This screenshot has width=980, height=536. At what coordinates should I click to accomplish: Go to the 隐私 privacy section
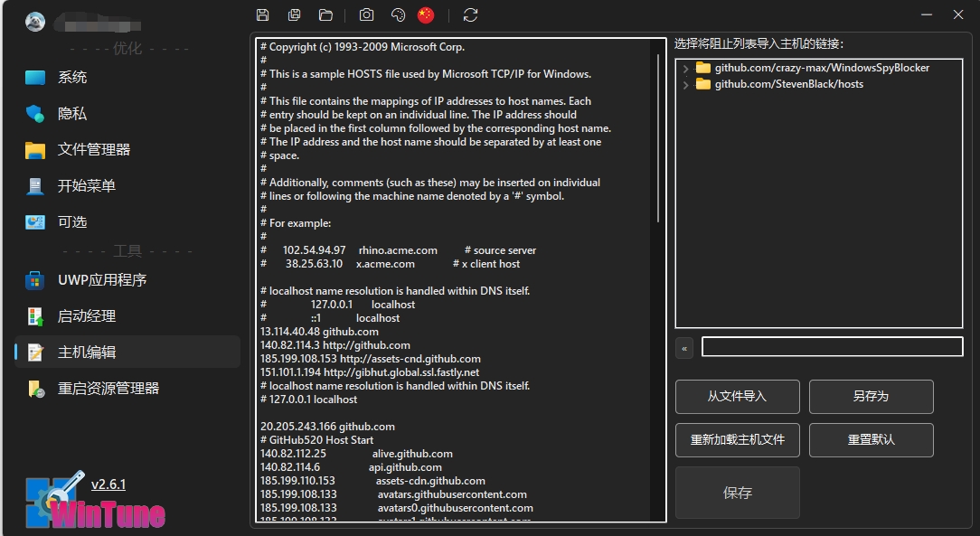tap(72, 114)
